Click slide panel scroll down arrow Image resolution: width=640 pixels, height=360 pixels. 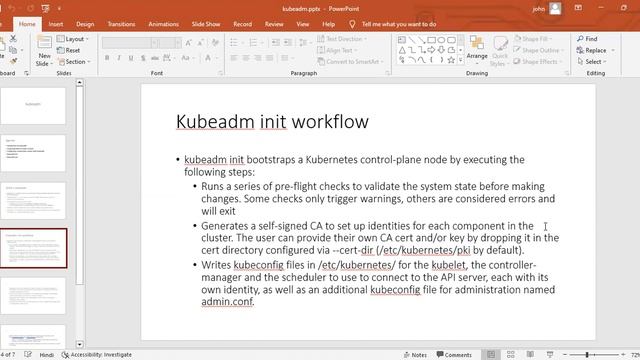[79, 344]
